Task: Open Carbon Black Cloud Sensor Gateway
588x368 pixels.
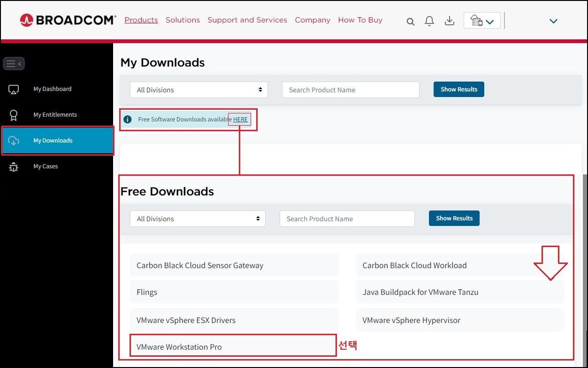Action: coord(234,265)
